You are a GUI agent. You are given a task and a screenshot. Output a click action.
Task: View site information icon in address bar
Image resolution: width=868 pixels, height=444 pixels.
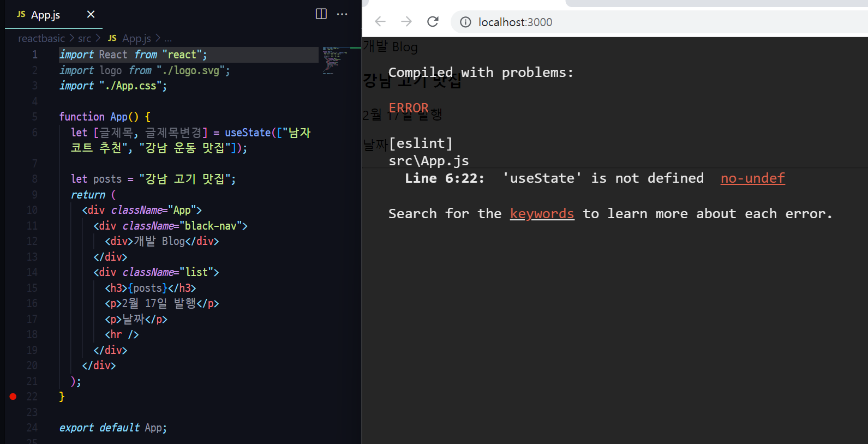coord(465,22)
